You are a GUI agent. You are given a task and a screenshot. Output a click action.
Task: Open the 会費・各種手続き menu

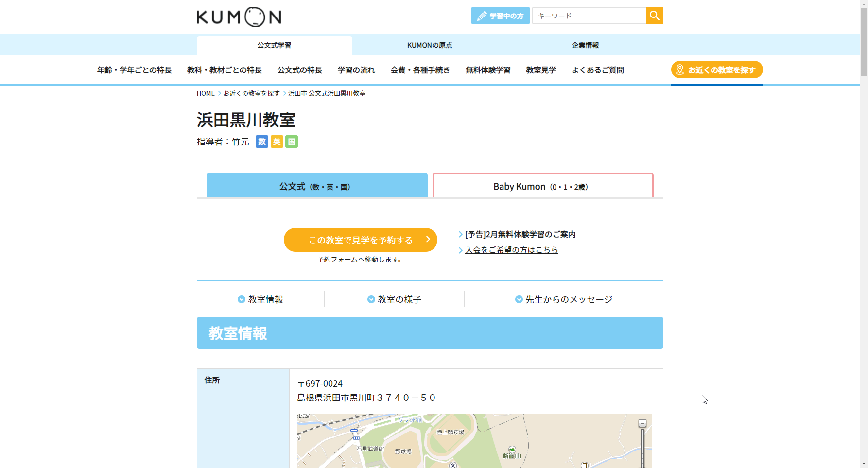[x=420, y=70]
